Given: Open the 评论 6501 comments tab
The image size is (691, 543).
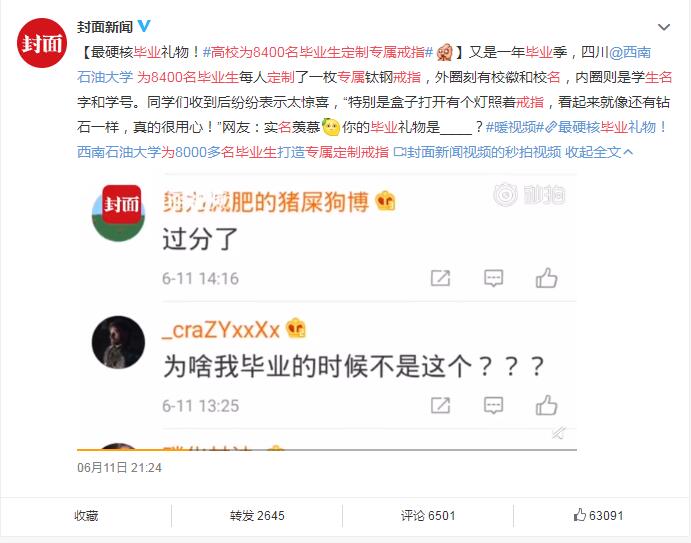Looking at the screenshot, I should pos(428,515).
